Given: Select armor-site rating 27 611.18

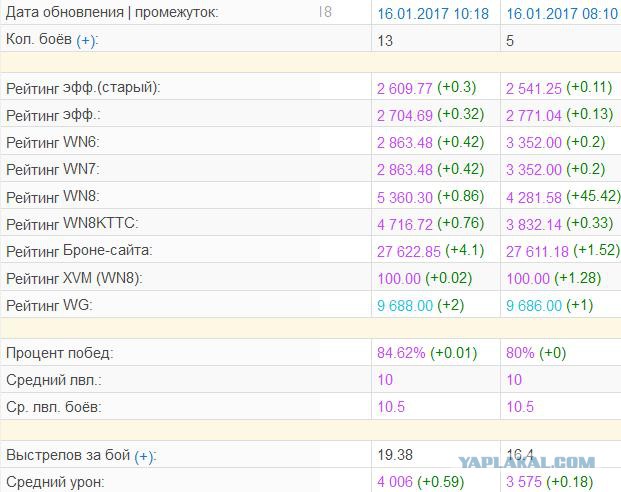Looking at the screenshot, I should click(537, 252).
